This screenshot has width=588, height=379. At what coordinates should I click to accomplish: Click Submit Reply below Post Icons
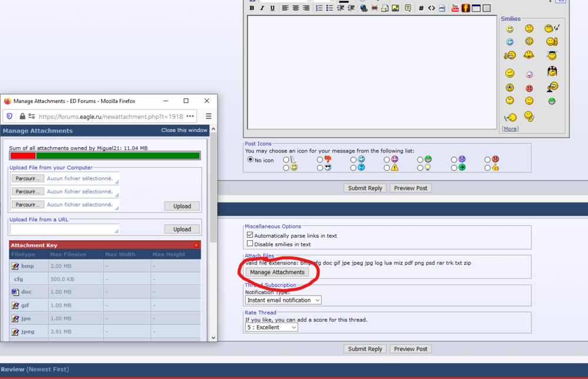[365, 188]
